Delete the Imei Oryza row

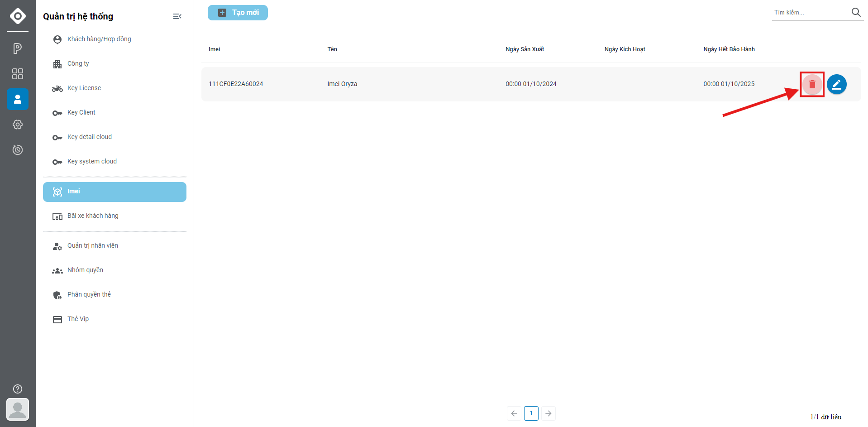point(812,84)
